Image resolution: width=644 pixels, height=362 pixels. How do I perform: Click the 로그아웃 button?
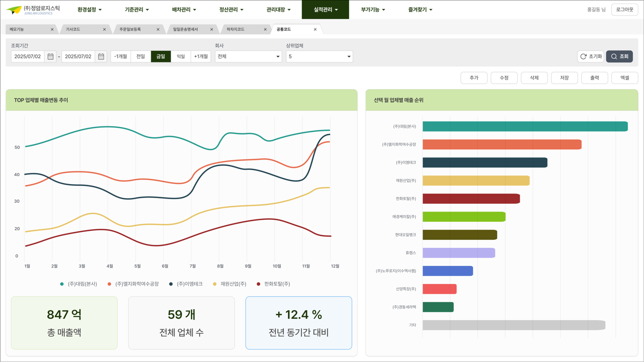[625, 10]
